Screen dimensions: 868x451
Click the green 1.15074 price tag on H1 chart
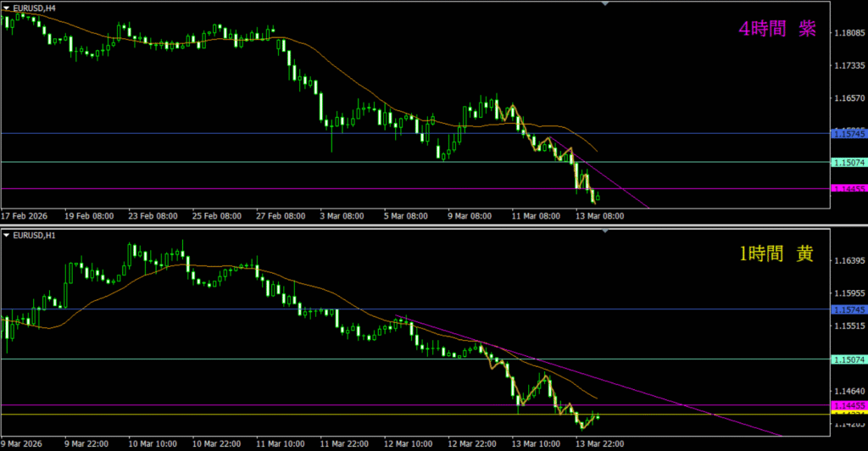coord(848,359)
